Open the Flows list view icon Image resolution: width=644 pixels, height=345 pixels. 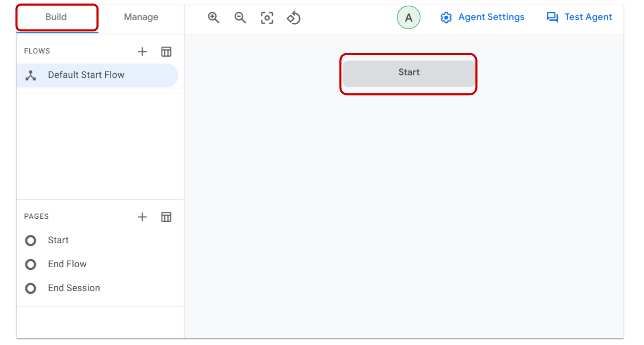166,51
